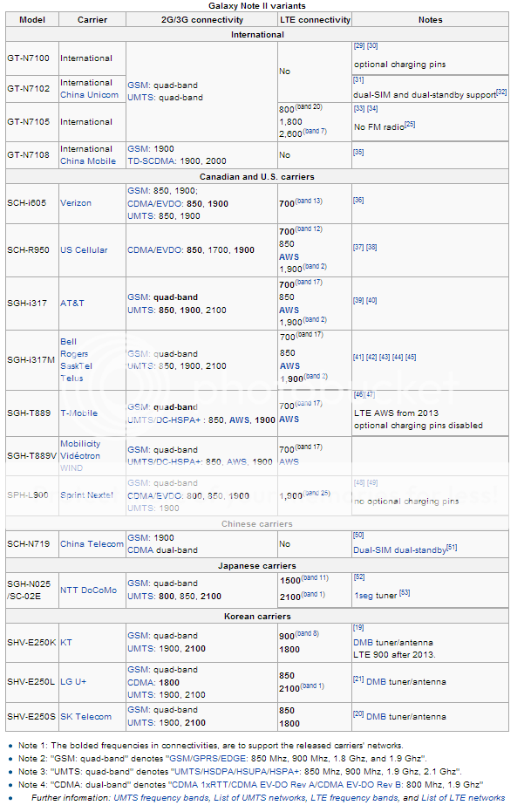Open the China Unicom carrier link
The image size is (531, 812).
89,95
